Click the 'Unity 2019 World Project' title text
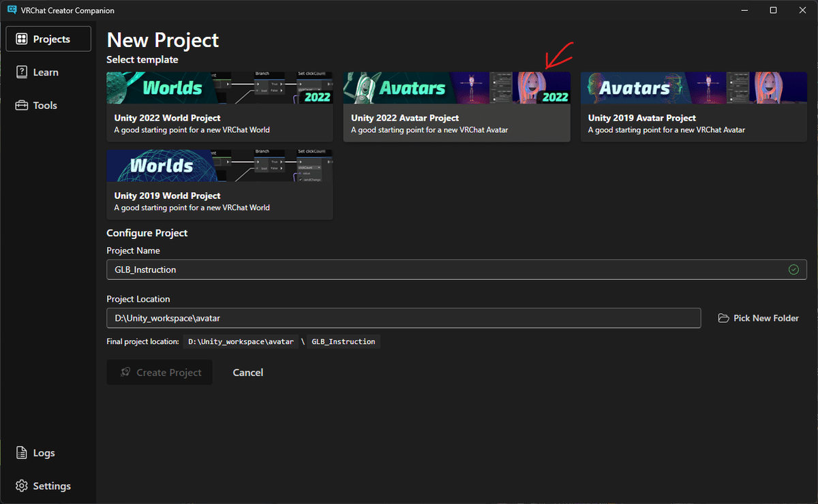The width and height of the screenshot is (818, 504). click(x=167, y=195)
